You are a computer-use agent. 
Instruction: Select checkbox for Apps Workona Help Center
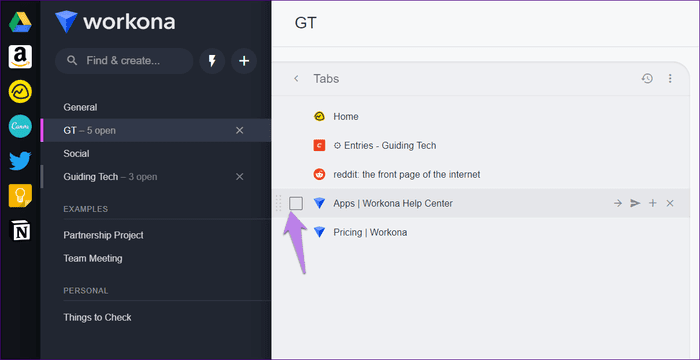(296, 203)
